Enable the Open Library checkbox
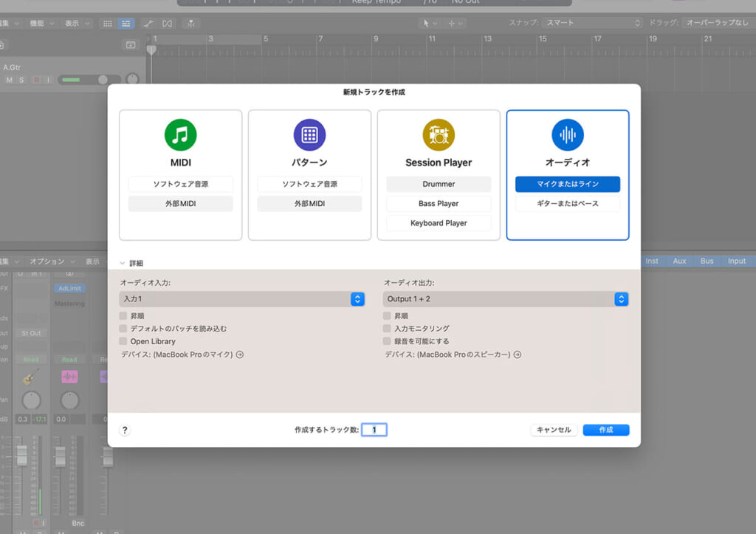The width and height of the screenshot is (756, 534). point(124,341)
